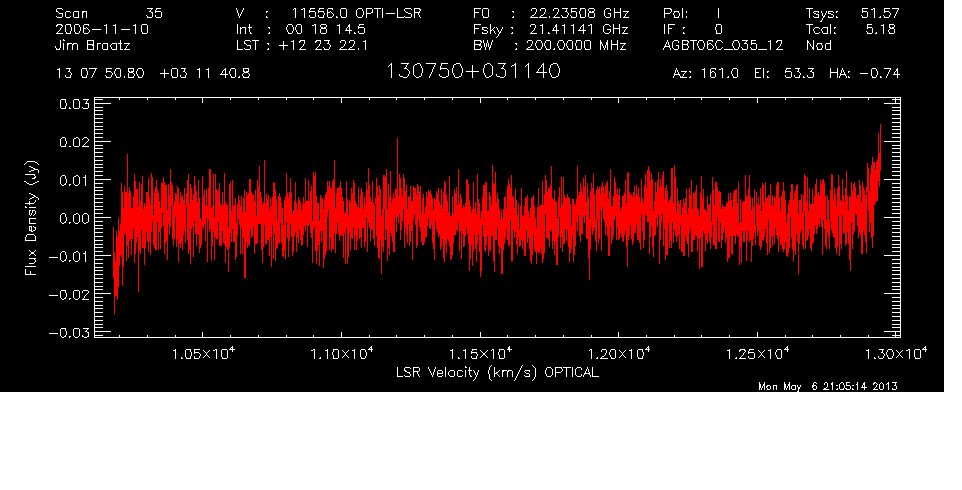Select the 1.20×10⁴ x-axis tick label
Screen dimensions: 962x490
pos(618,354)
